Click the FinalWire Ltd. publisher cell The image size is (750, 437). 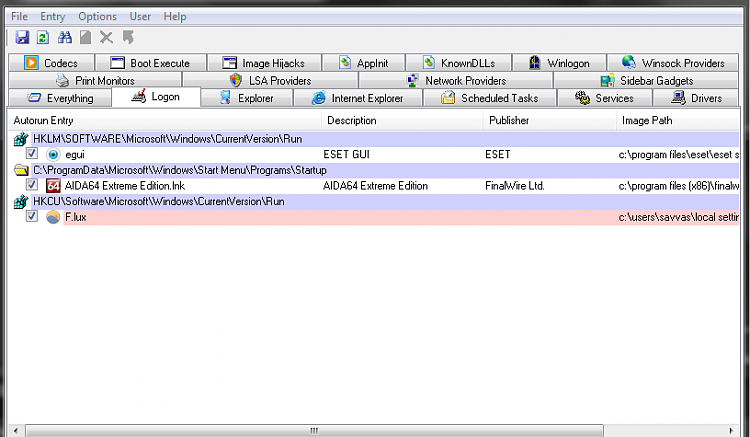pyautogui.click(x=515, y=186)
